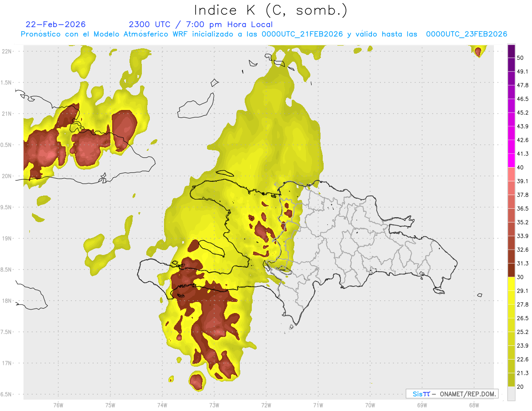
Task: Click the '22-Feb-2026' date label
Action: pyautogui.click(x=56, y=24)
